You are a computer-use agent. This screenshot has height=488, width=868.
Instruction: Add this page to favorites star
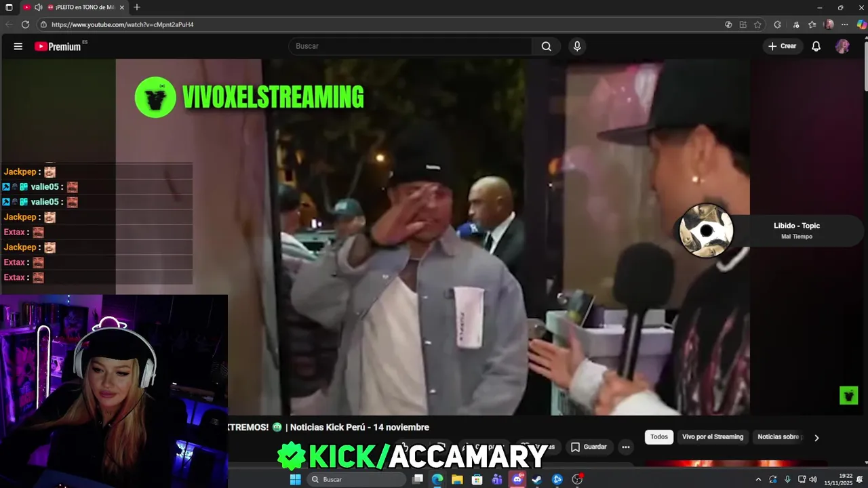click(x=757, y=24)
